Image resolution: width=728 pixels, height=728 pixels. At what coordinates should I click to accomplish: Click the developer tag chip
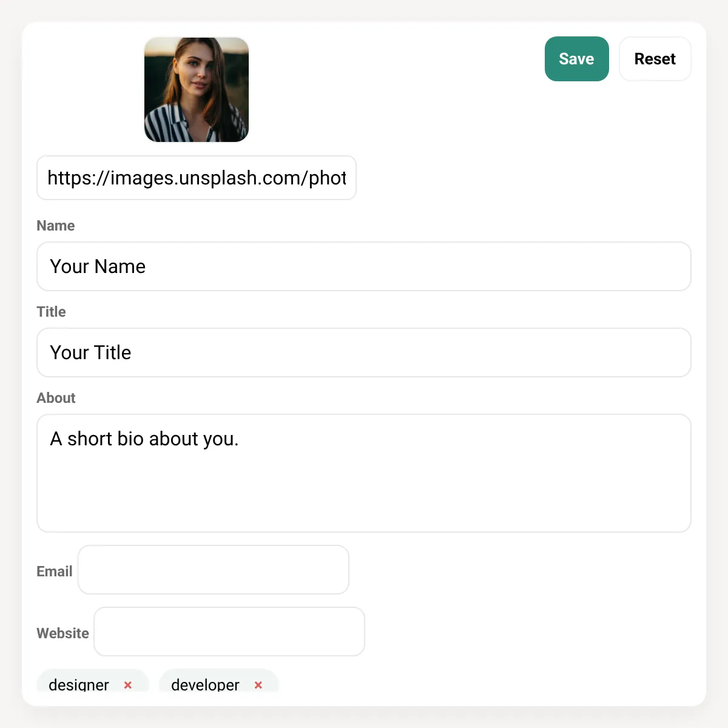click(x=219, y=682)
